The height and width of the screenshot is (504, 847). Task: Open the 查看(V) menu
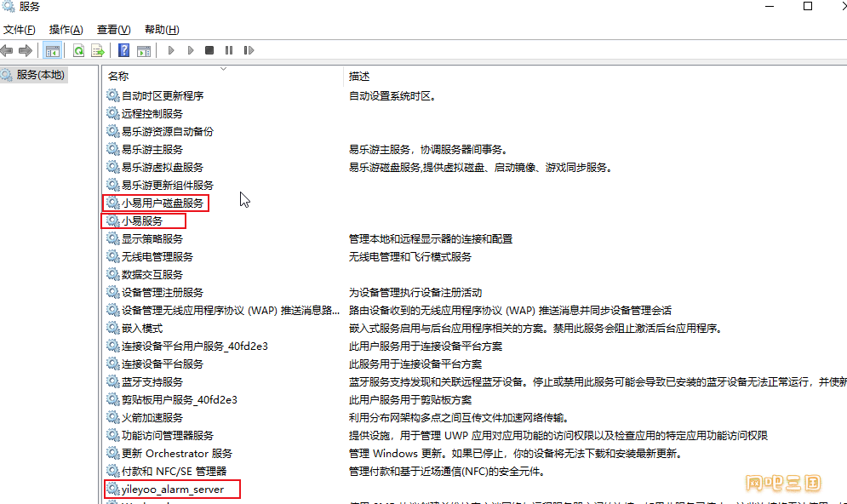(113, 30)
